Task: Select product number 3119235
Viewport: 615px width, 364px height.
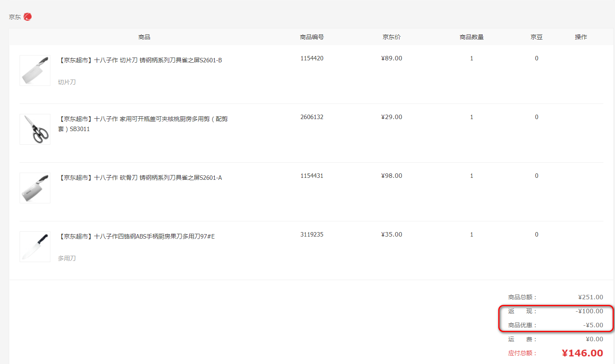Action: (312, 235)
